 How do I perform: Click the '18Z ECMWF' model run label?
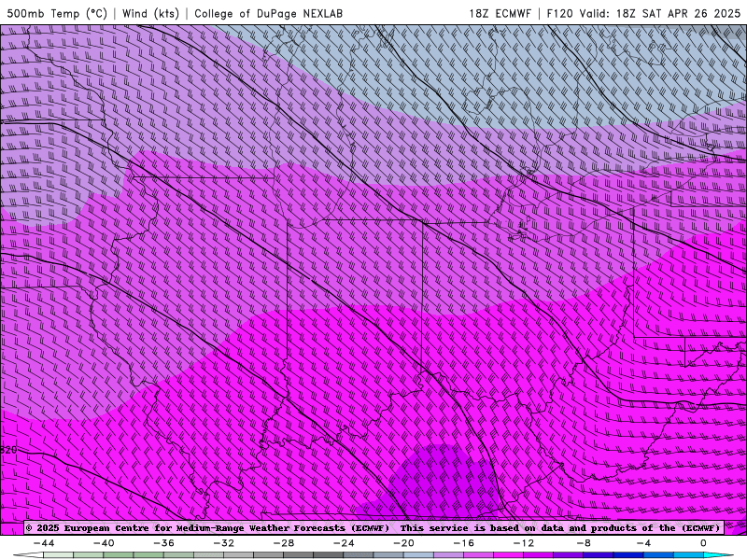(500, 13)
